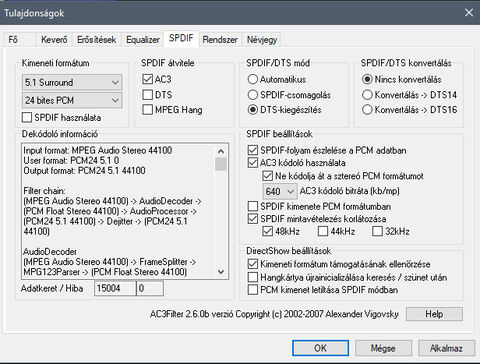480x364 pixels.
Task: Open the Keverő tab
Action: tap(54, 40)
